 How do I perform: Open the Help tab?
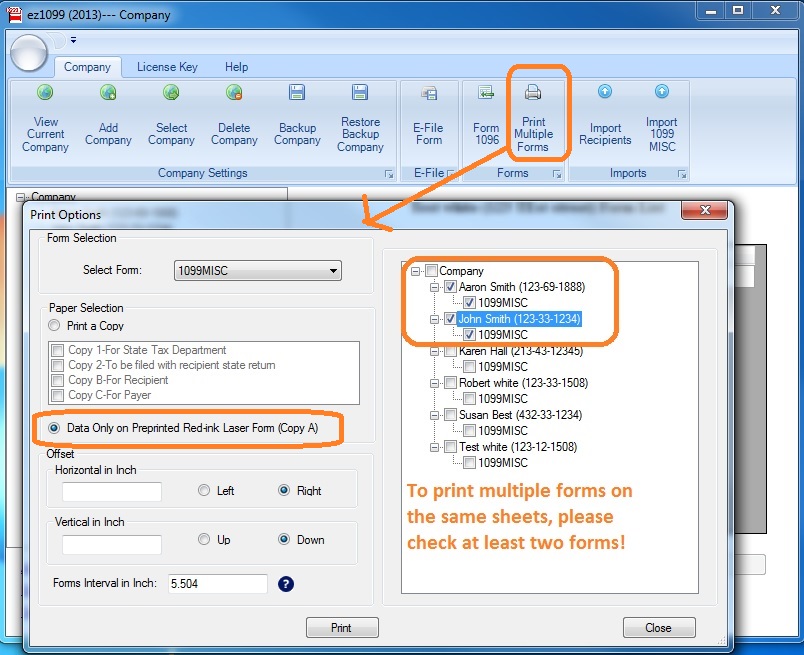pyautogui.click(x=236, y=67)
